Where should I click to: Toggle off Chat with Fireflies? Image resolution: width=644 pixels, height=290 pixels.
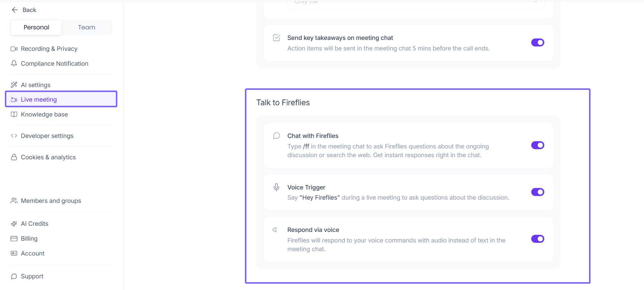(537, 145)
